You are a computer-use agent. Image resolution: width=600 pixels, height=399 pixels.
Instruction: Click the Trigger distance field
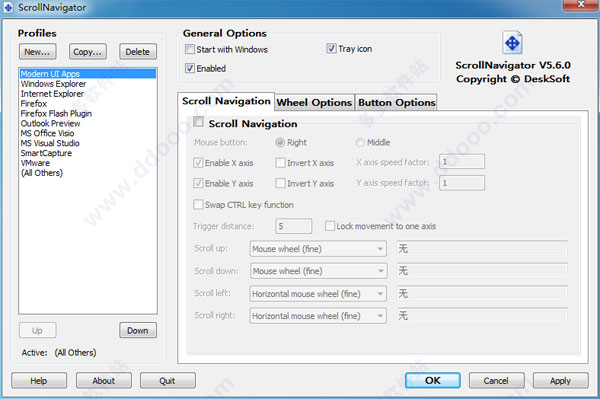(x=293, y=226)
